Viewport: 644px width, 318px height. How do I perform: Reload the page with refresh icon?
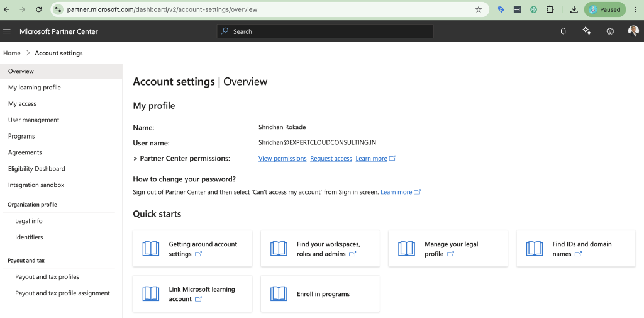38,9
